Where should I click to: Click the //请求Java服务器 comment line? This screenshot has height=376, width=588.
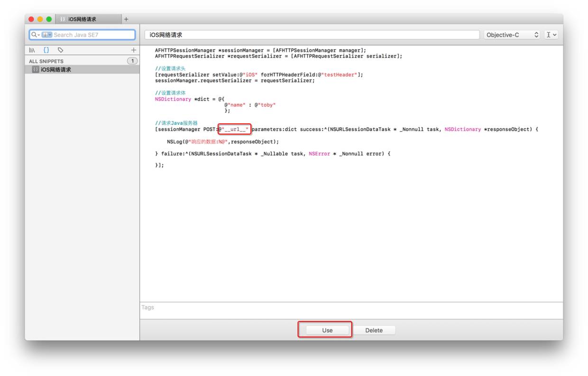coord(176,123)
